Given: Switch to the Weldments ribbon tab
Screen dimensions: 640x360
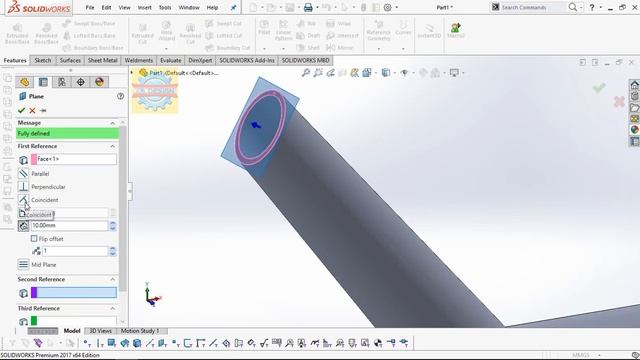Looking at the screenshot, I should pos(139,60).
